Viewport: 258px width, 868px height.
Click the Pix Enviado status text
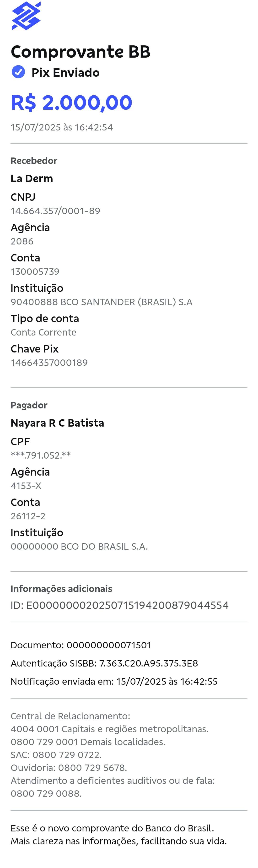click(x=65, y=72)
